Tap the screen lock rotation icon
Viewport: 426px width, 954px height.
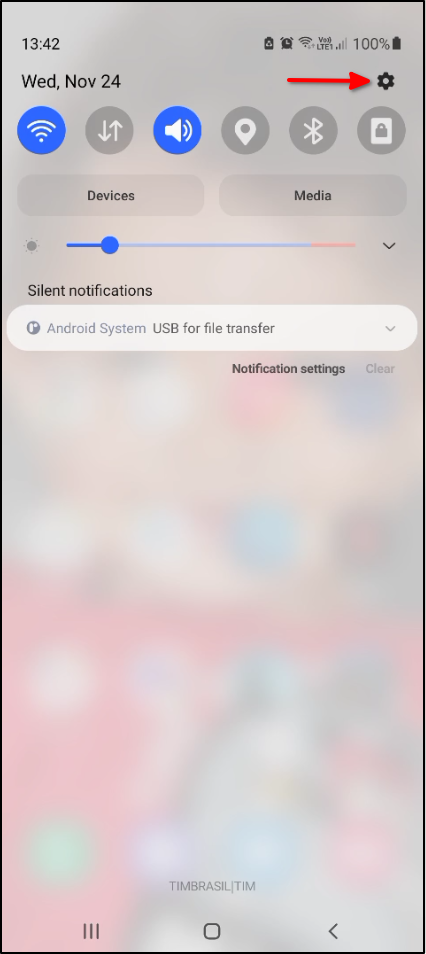(x=381, y=130)
